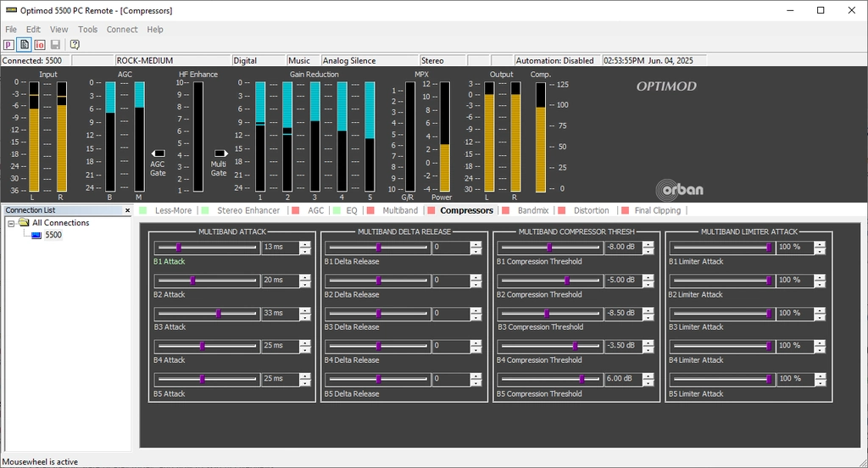868x468 pixels.
Task: Click the Optimod app icon in title bar
Action: point(11,10)
